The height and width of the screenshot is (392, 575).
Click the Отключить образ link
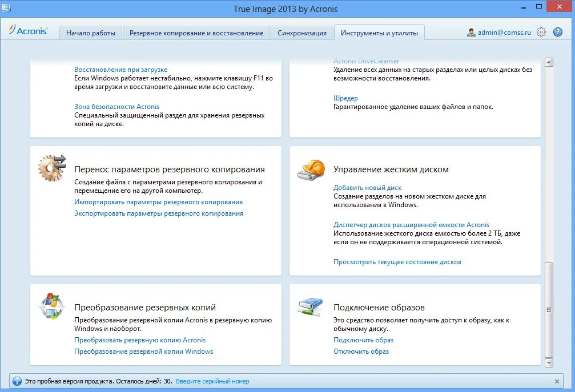361,351
